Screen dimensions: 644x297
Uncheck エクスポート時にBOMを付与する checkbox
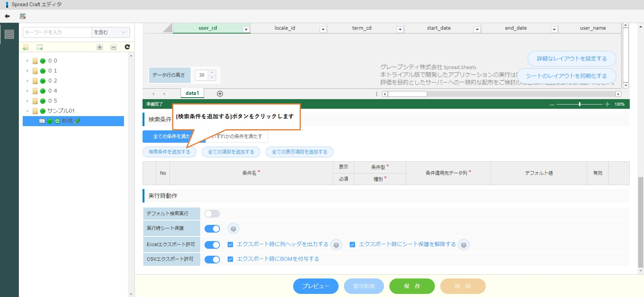[230, 259]
